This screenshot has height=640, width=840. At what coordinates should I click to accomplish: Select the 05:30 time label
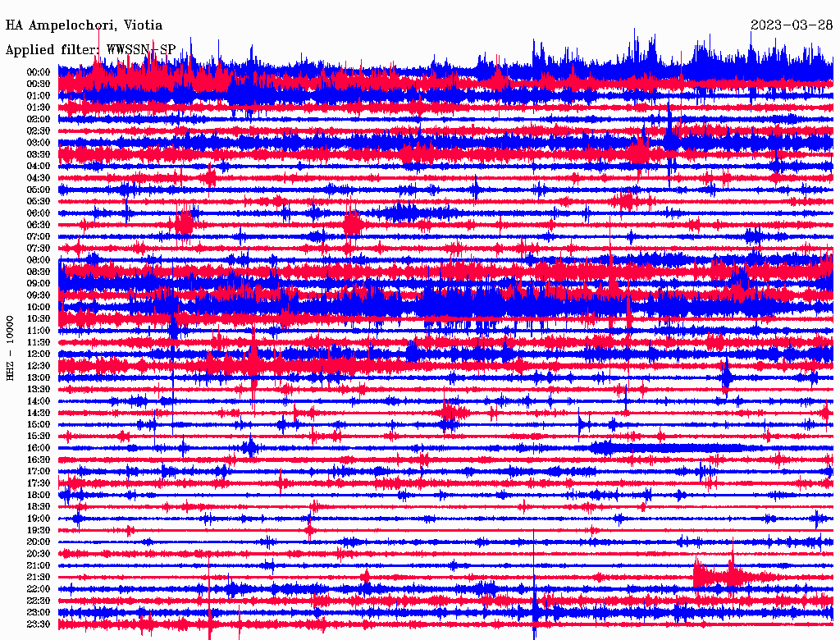pos(39,202)
